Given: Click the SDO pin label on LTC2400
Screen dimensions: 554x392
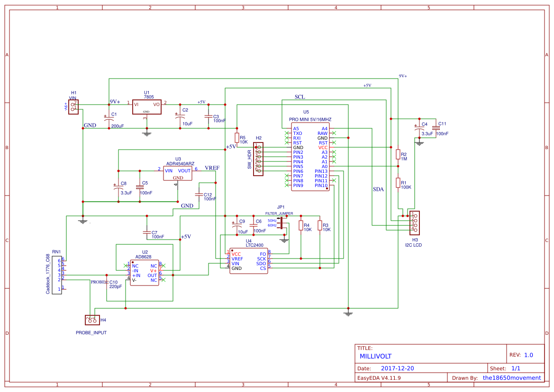Looking at the screenshot, I should 261,264.
